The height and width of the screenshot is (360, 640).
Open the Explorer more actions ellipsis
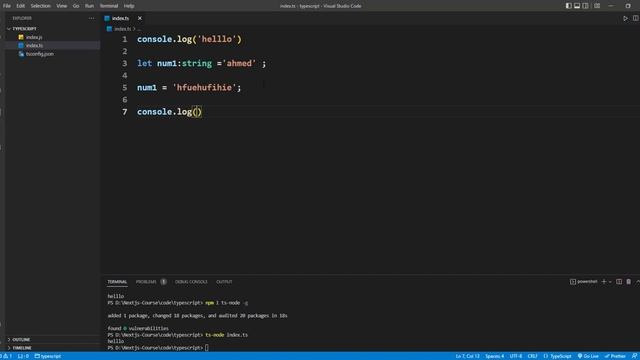[x=91, y=18]
